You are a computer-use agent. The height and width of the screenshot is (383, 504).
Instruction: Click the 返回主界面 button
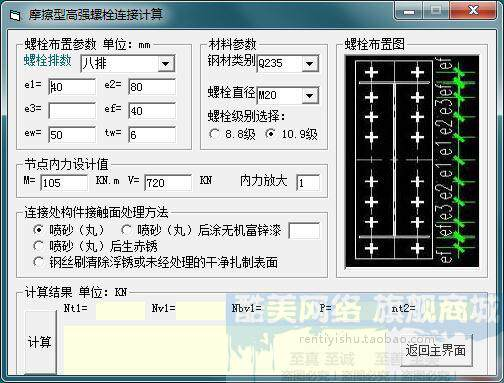(x=436, y=350)
